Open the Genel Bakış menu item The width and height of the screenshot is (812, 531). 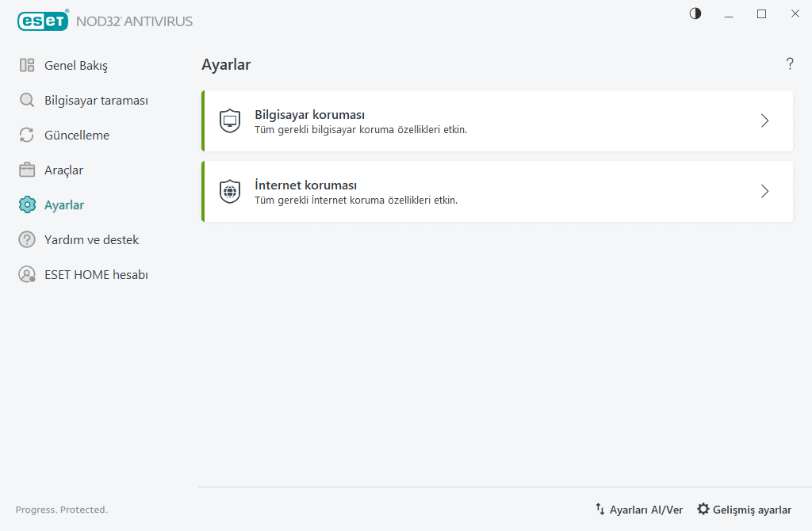coord(76,65)
